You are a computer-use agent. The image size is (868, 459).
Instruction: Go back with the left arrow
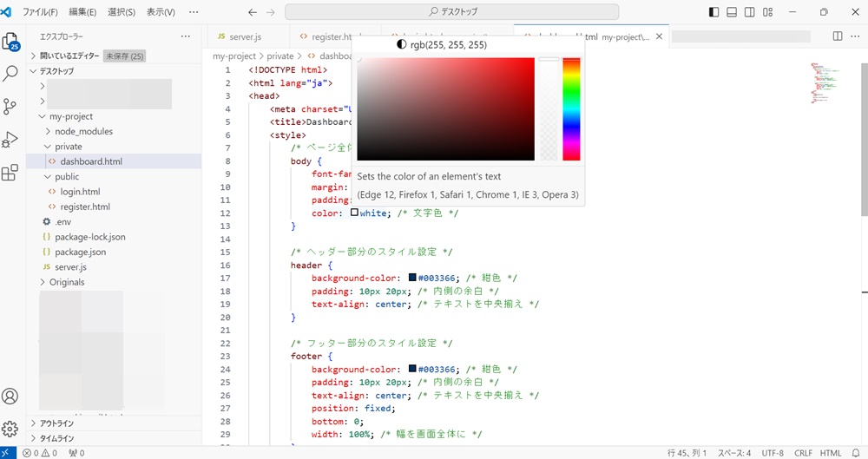[253, 11]
